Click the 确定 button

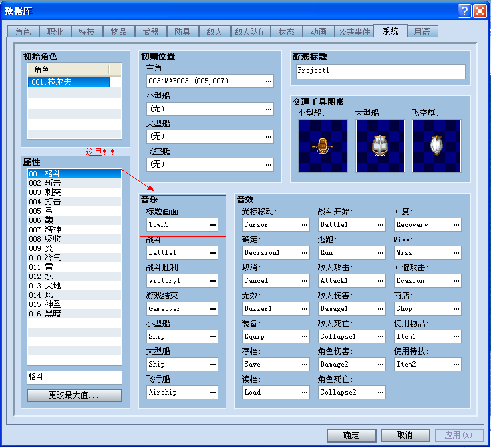[351, 435]
